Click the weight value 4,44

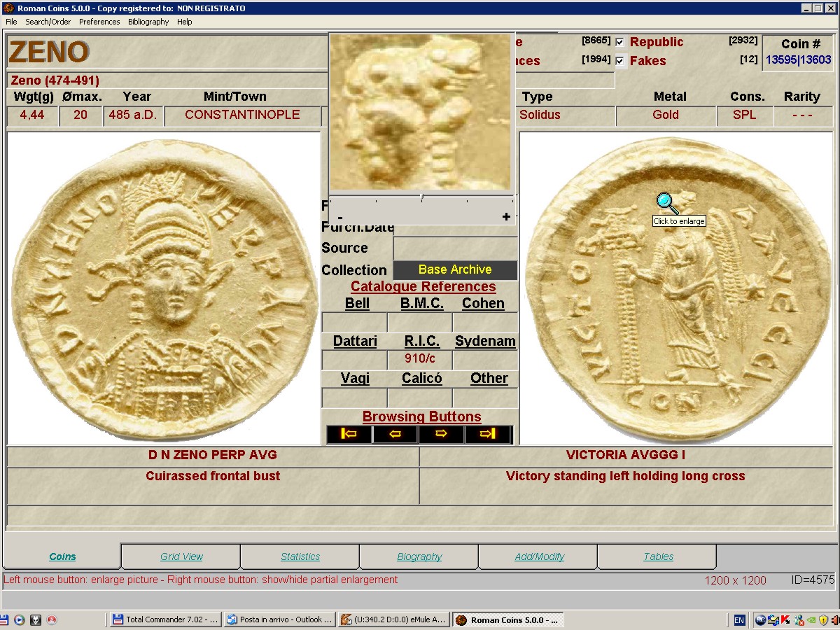coord(32,115)
